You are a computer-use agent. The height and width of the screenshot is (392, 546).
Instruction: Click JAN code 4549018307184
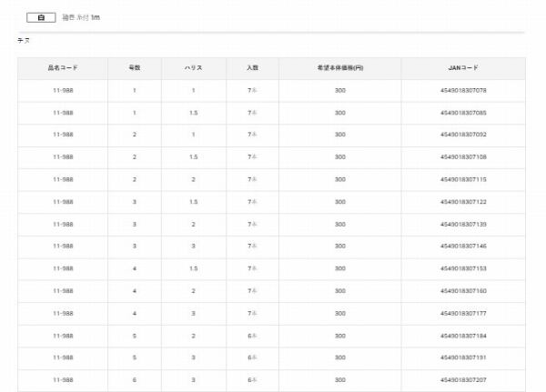pos(463,336)
